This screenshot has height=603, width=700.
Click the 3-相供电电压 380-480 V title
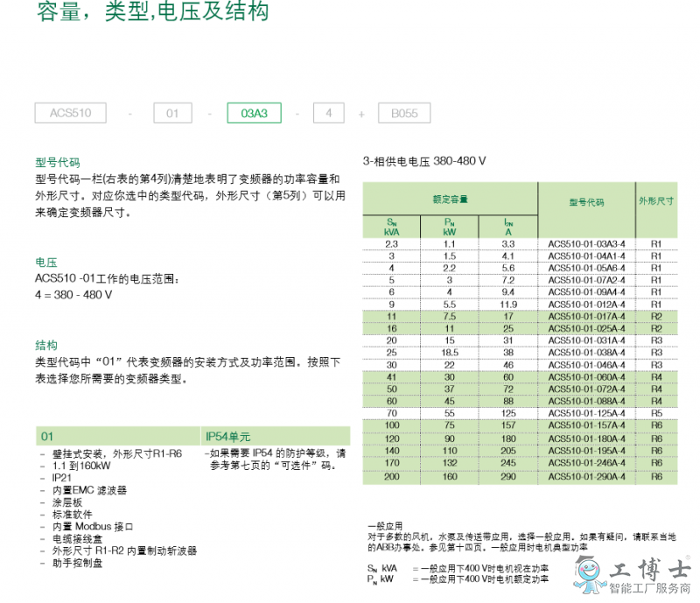pos(424,161)
